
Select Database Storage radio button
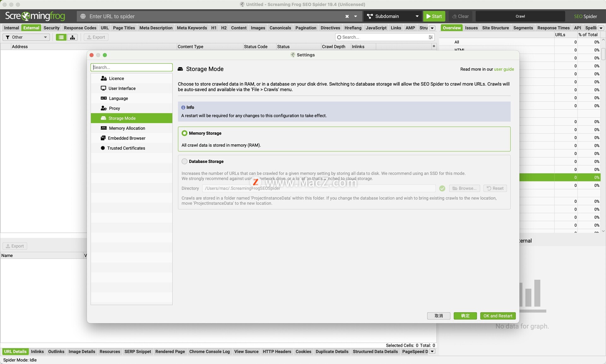click(184, 161)
